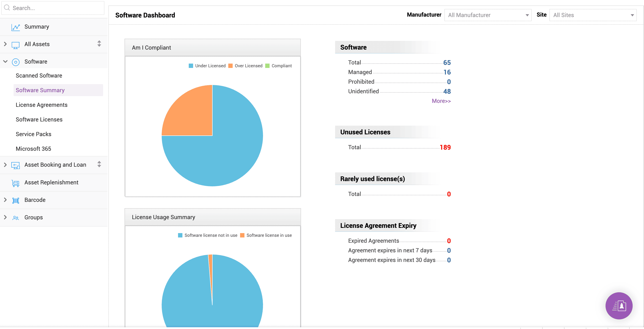Click the Groups people icon
The height and width of the screenshot is (329, 644).
(x=16, y=218)
